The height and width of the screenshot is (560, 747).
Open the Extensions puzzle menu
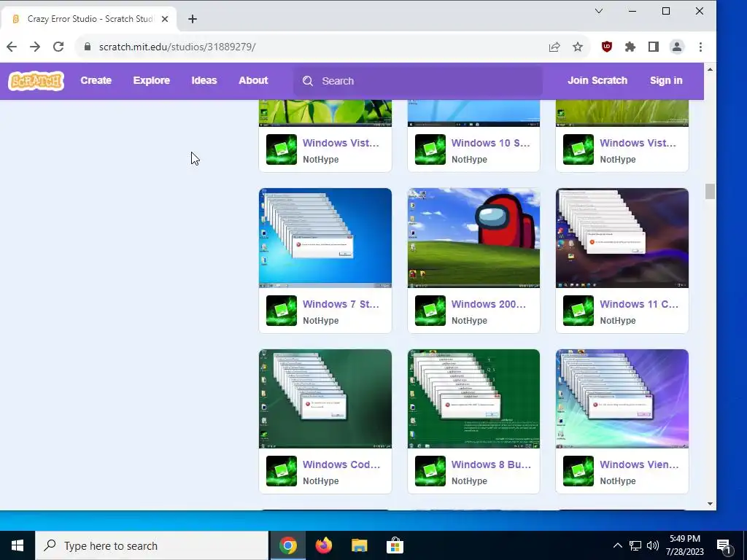coord(630,47)
